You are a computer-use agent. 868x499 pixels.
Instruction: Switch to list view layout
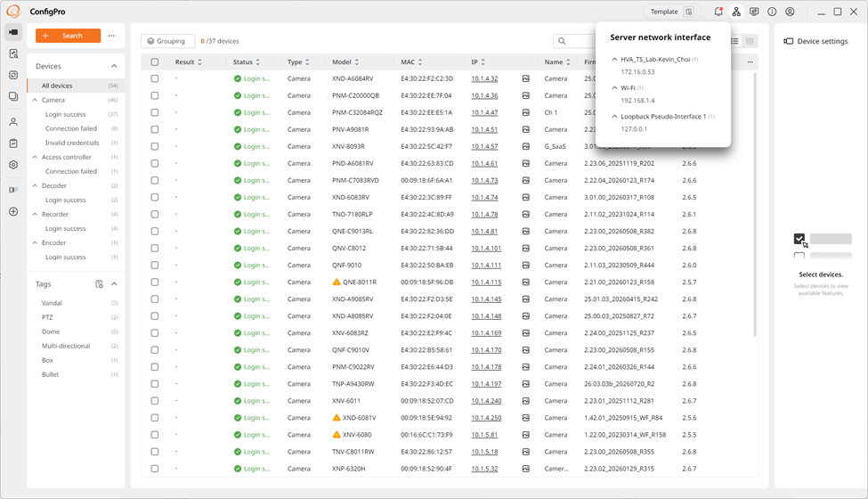(x=734, y=41)
